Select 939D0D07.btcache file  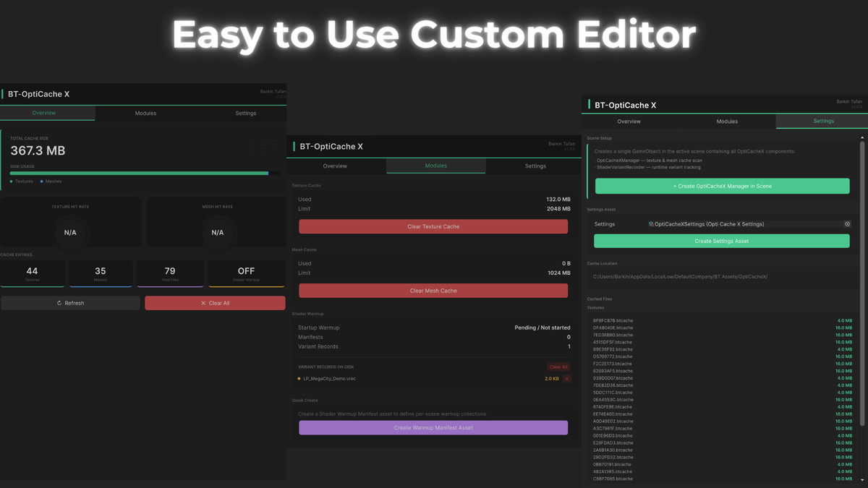point(613,378)
